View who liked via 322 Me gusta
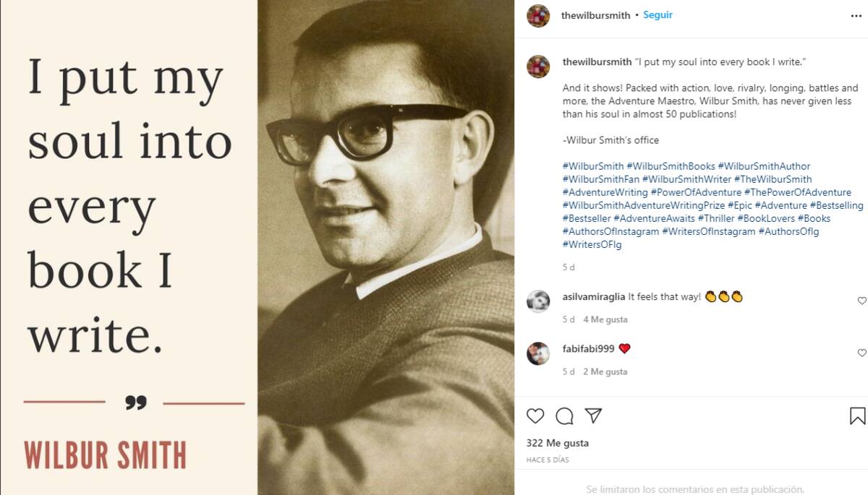 pyautogui.click(x=557, y=443)
